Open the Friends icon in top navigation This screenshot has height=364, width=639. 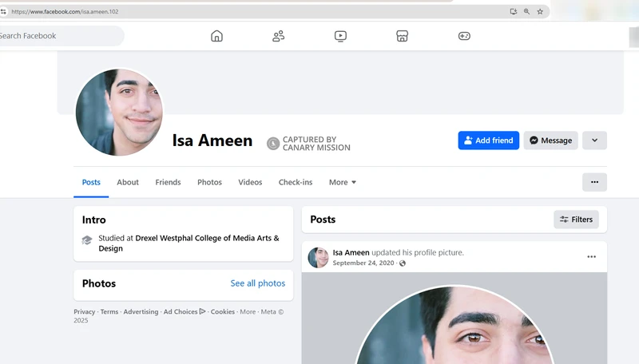(278, 36)
